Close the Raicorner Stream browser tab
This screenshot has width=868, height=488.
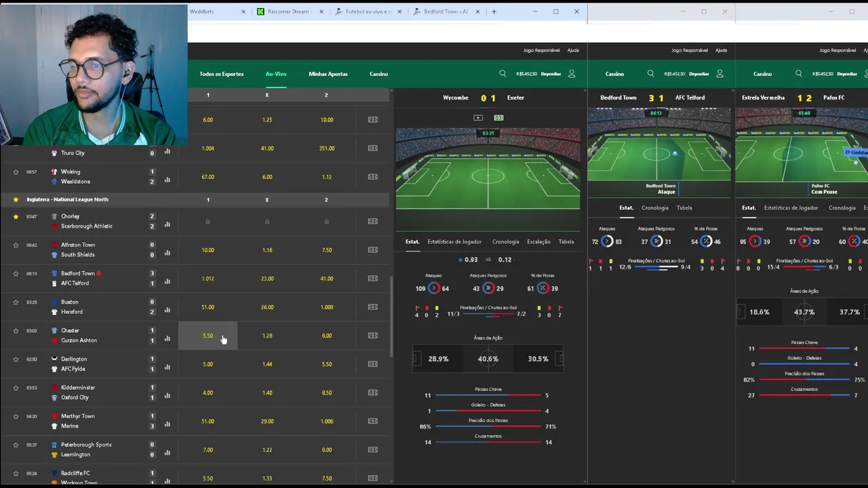pyautogui.click(x=321, y=12)
